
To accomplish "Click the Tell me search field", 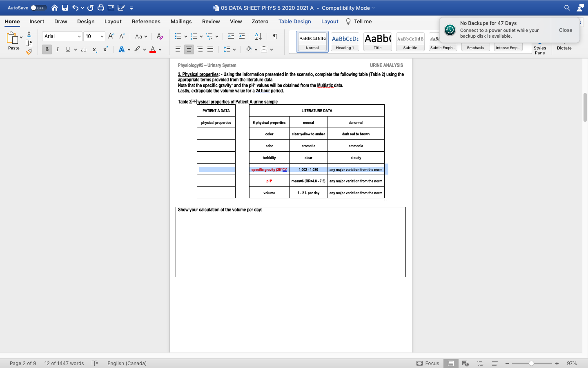I will pos(359,22).
